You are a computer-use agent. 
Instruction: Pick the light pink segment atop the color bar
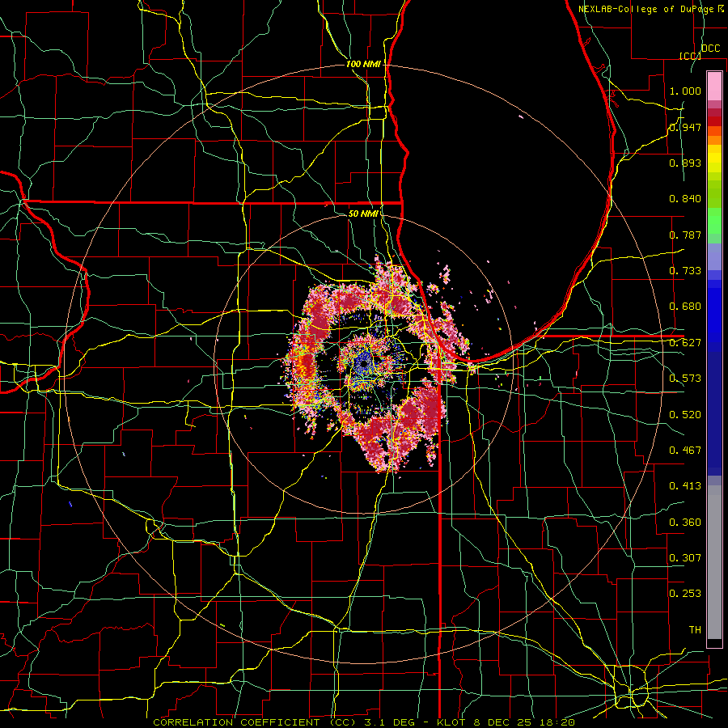(x=714, y=86)
